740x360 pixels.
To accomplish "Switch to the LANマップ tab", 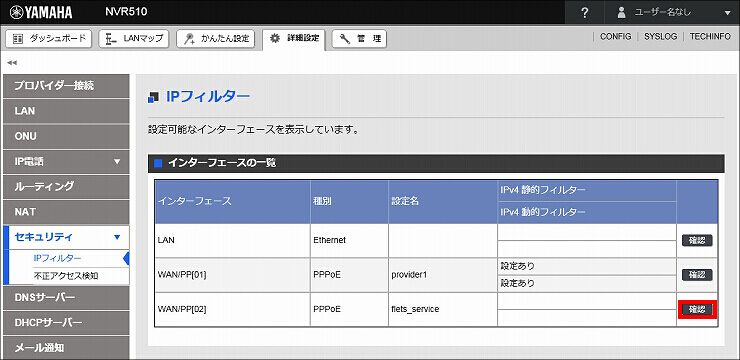I will (134, 38).
